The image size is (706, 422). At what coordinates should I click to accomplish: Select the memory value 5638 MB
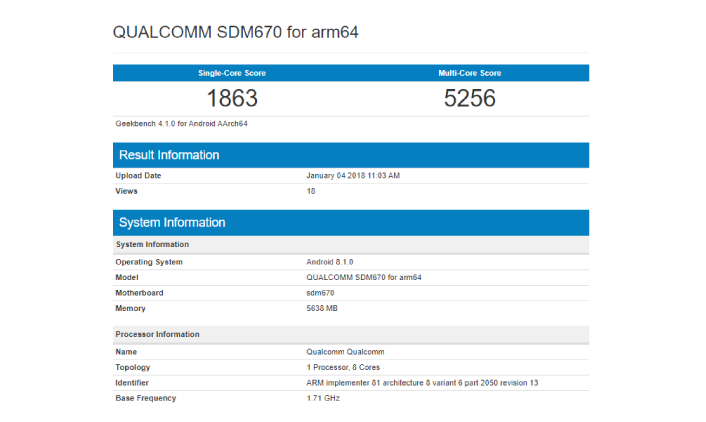coord(322,309)
